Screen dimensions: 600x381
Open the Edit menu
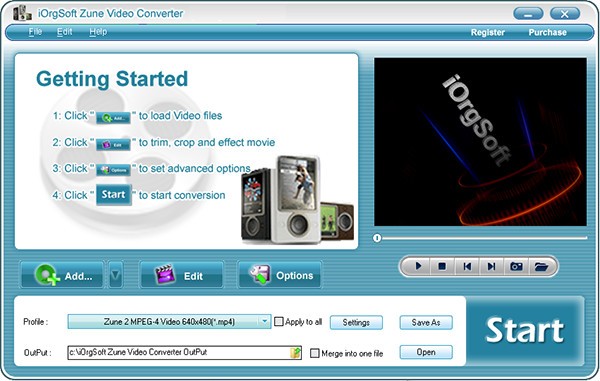coord(64,32)
